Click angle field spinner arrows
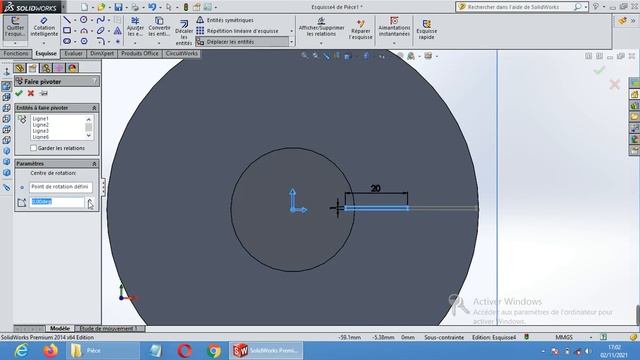This screenshot has height=360, width=640. (x=90, y=202)
